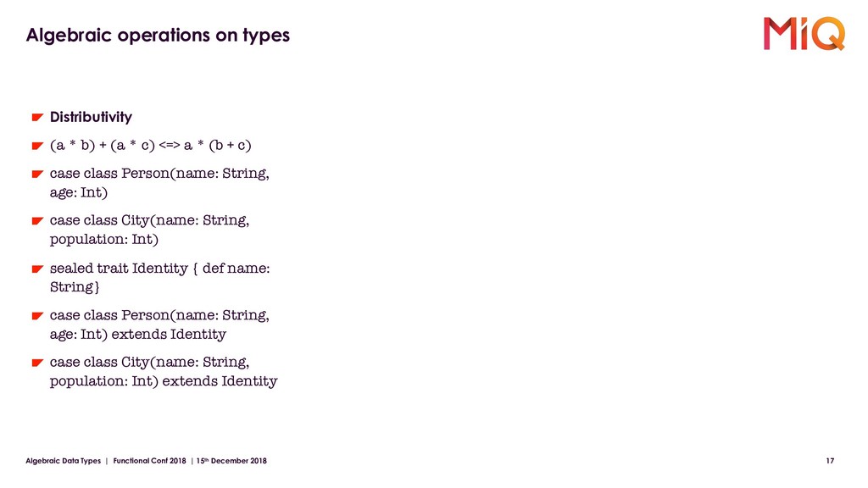Click text case class City(name: String, population: Int)
The width and height of the screenshot is (868, 488).
[x=149, y=230]
